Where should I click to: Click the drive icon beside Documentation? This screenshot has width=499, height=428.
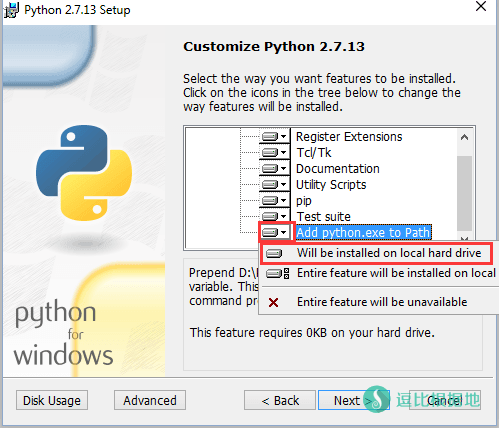[x=270, y=169]
